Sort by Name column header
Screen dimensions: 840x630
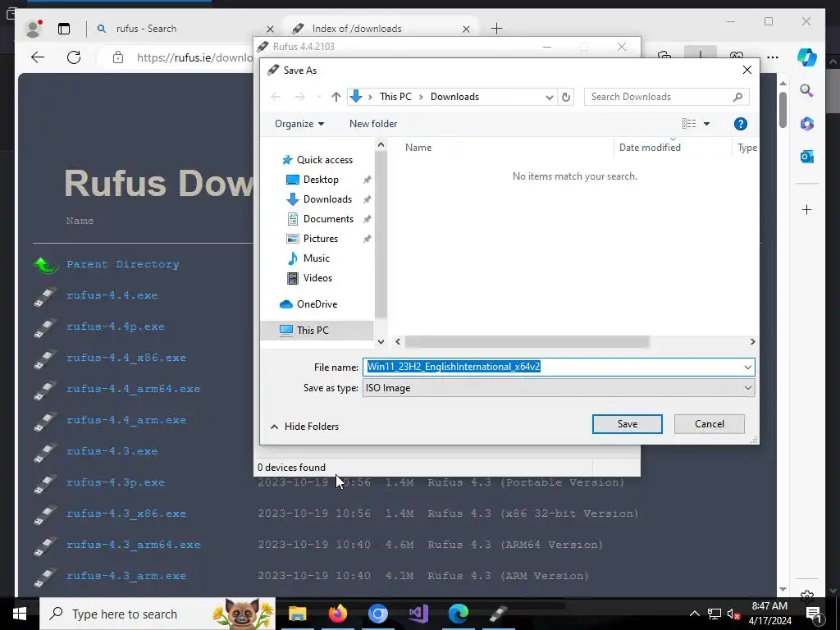click(x=418, y=148)
